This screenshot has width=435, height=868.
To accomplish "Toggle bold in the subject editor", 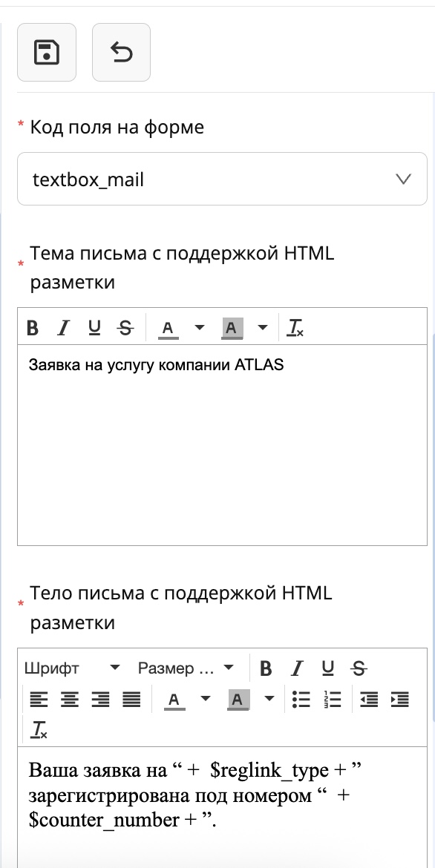I will [x=33, y=326].
